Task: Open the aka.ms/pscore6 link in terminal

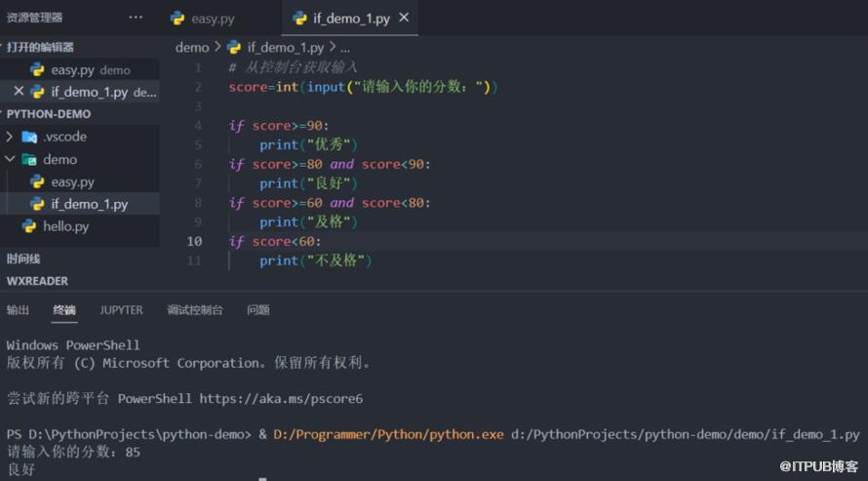Action: click(x=281, y=398)
